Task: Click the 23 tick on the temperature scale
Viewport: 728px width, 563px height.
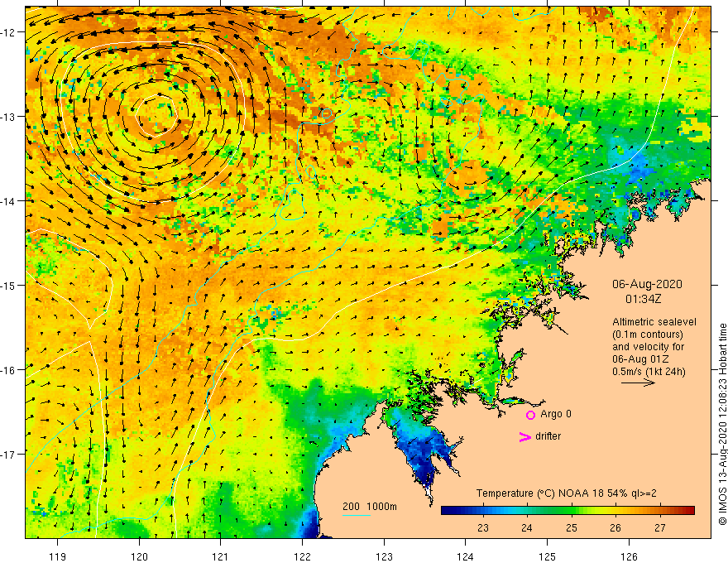Action: pos(483,527)
